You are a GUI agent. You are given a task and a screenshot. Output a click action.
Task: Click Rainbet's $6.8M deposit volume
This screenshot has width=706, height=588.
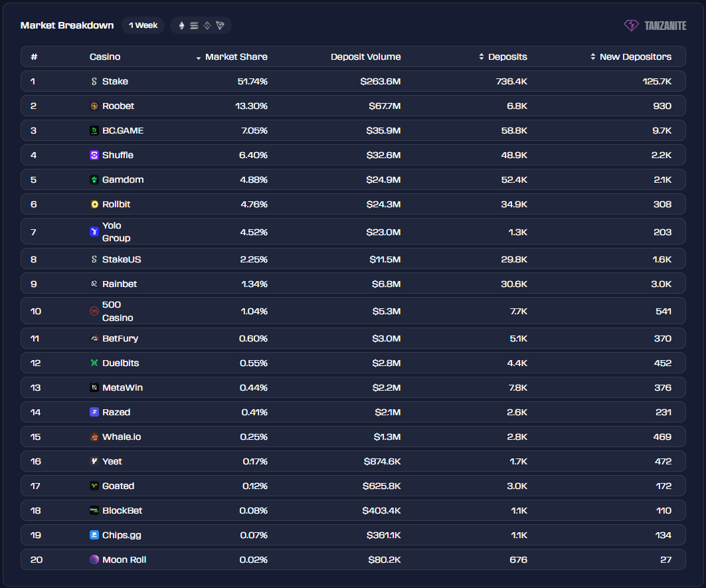tap(387, 284)
